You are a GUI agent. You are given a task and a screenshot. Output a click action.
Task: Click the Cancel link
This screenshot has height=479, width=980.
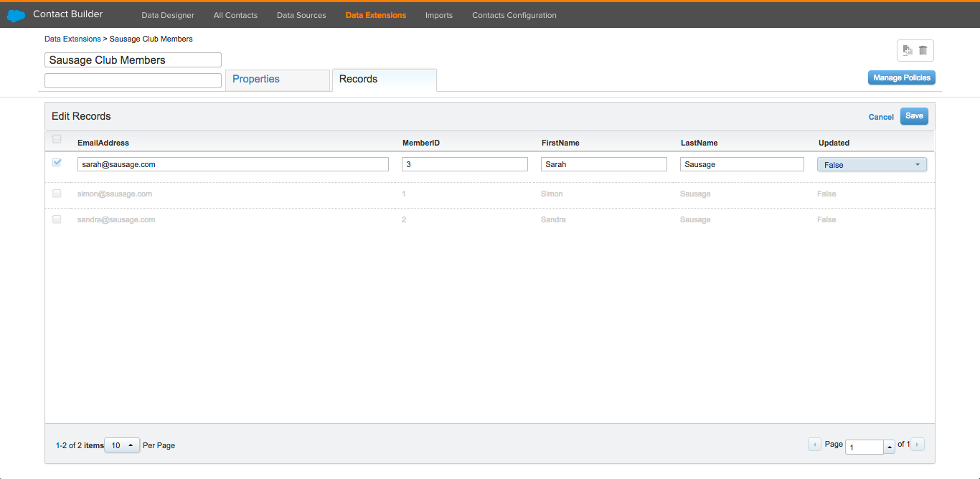click(x=881, y=117)
